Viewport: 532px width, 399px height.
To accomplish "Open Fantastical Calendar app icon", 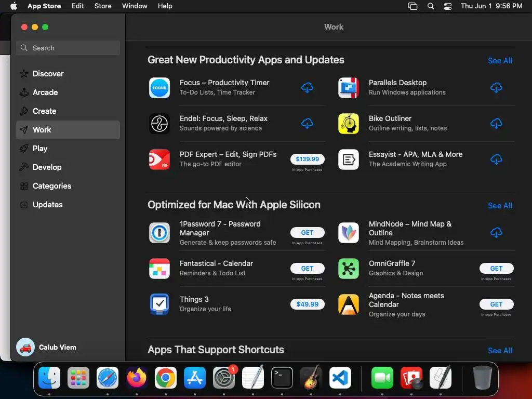I will (159, 269).
